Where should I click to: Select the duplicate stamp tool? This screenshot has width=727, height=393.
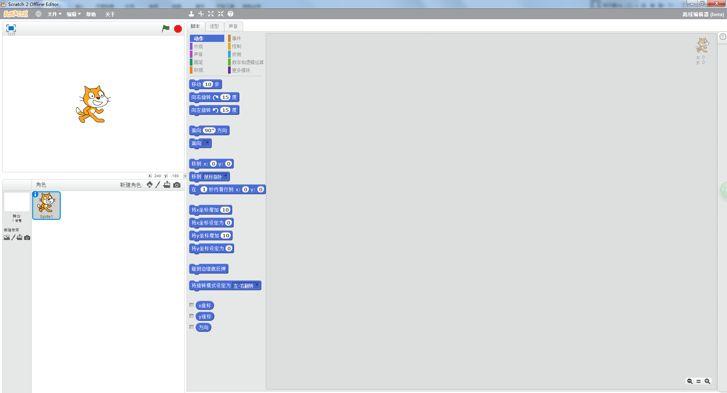point(191,14)
